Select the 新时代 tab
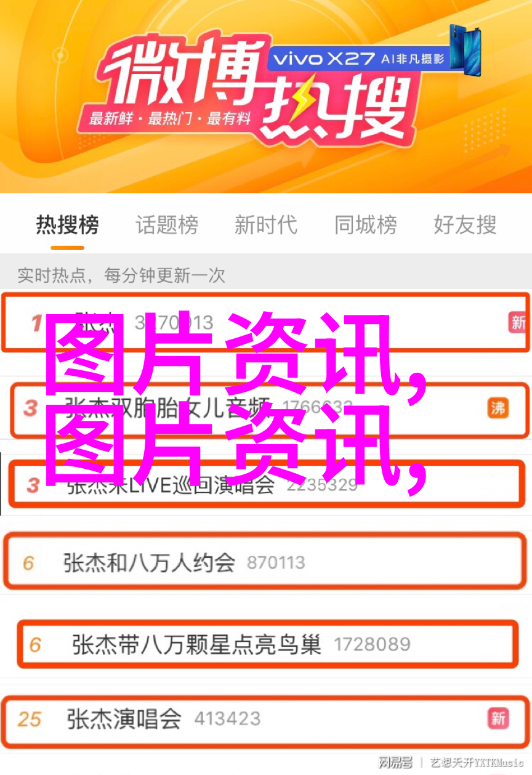The width and height of the screenshot is (532, 775). (x=266, y=225)
